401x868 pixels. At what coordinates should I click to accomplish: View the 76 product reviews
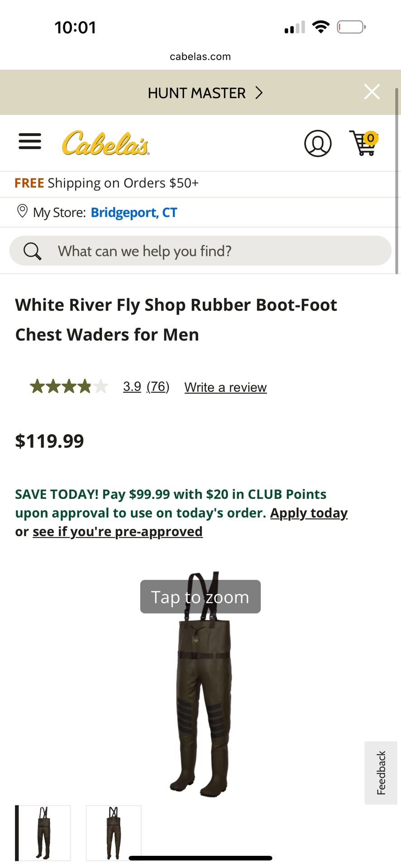[158, 387]
